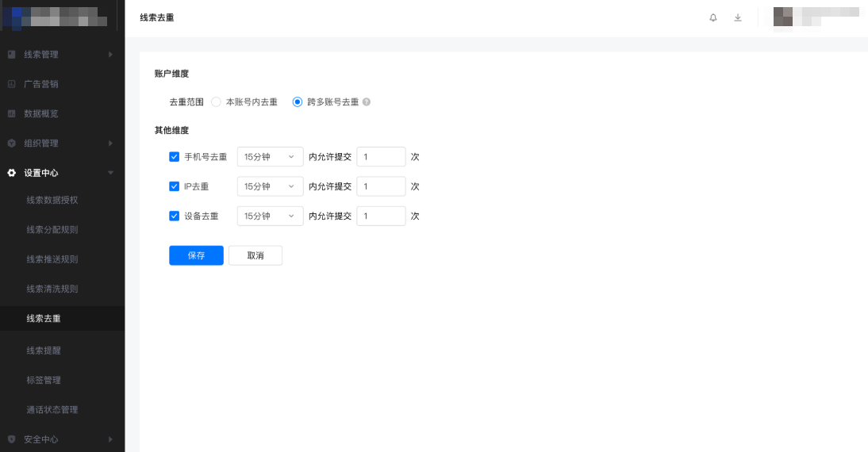The width and height of the screenshot is (868, 452).
Task: Open the 手机号去重 time range dropdown
Action: click(270, 156)
